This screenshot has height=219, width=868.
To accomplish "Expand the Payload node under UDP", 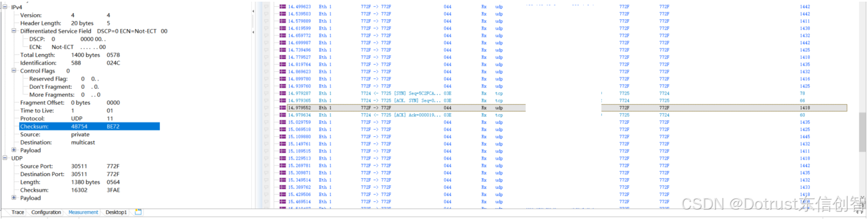I will (x=14, y=197).
